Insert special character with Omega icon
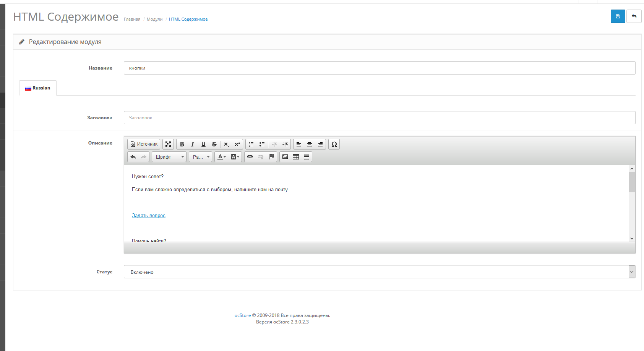644x351 pixels. click(334, 144)
